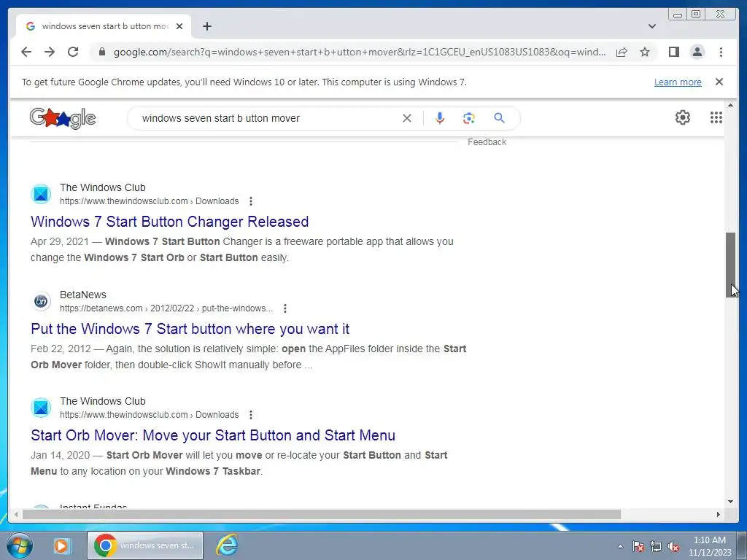Open volume tray icon

(673, 547)
